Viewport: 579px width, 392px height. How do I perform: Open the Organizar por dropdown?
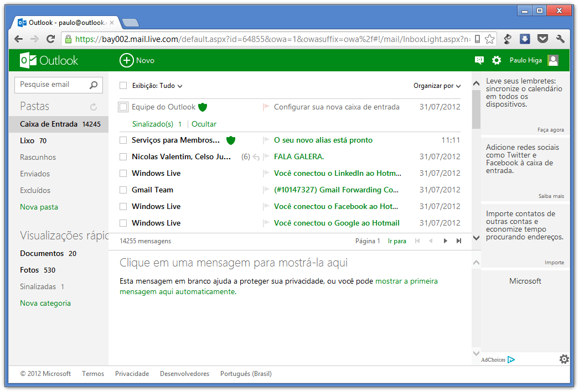point(437,86)
